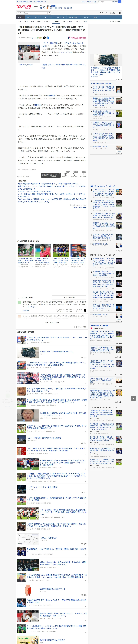The width and height of the screenshot is (138, 644).
Task: Open the 北村晴男氏 article thumbnail
Action: [x=28, y=415]
